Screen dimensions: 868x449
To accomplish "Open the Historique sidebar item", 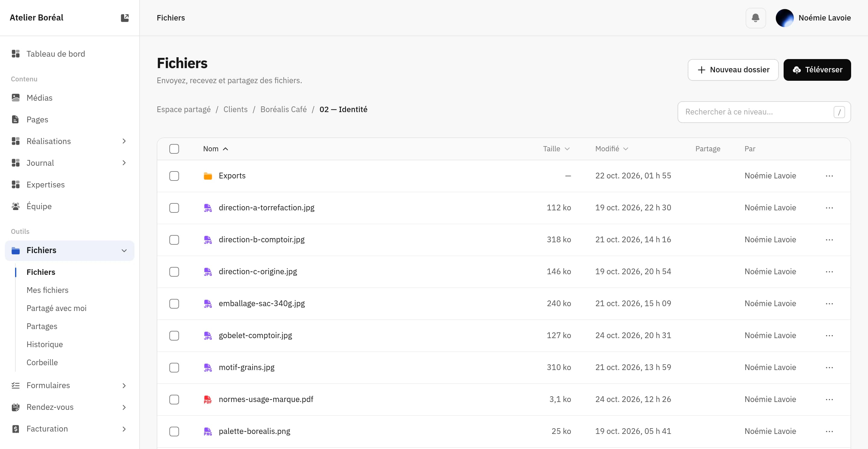I will (45, 344).
